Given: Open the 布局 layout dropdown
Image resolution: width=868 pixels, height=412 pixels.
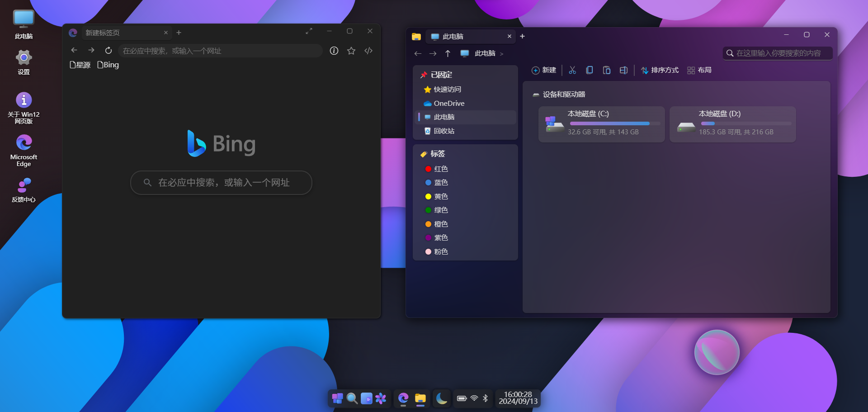Looking at the screenshot, I should click(699, 70).
